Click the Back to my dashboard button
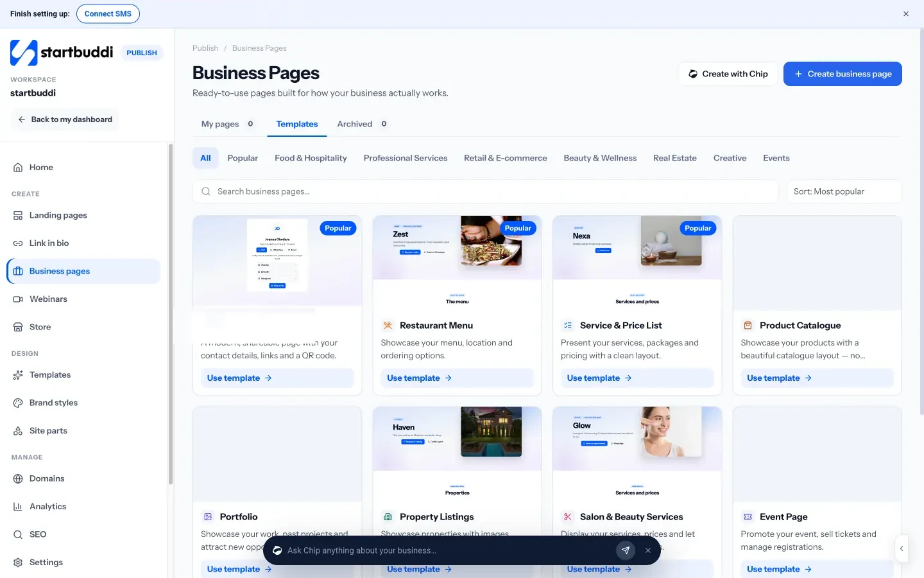The image size is (924, 578). [x=65, y=119]
